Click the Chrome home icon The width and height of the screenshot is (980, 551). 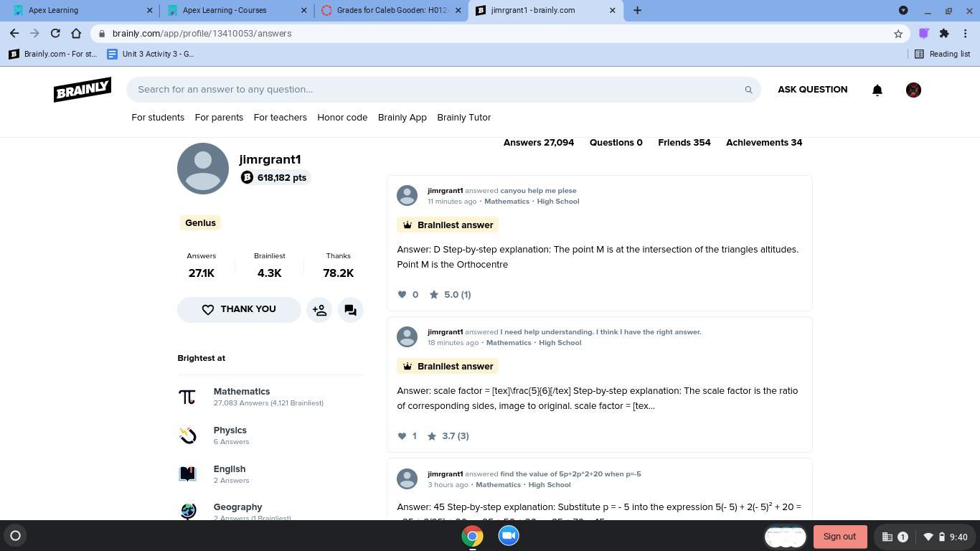76,33
